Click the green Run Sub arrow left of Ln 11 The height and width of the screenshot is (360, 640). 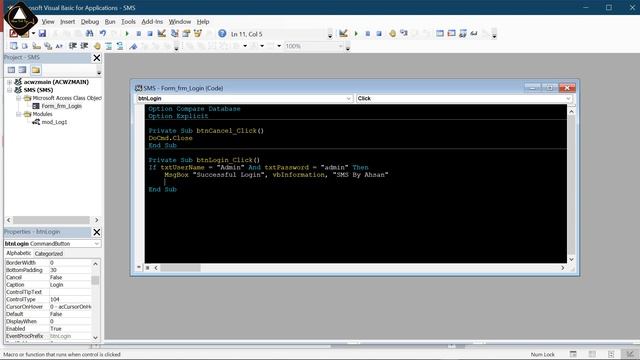click(127, 33)
